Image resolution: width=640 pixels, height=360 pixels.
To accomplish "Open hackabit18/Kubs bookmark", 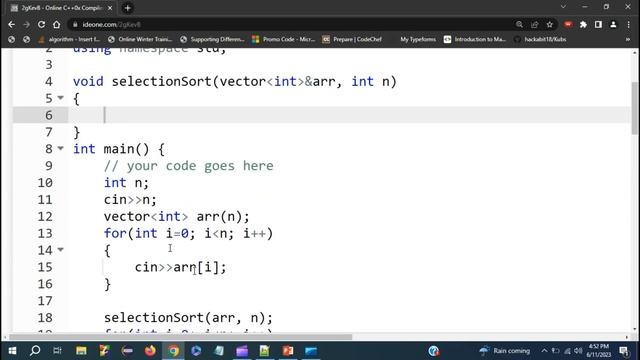I will (x=540, y=39).
